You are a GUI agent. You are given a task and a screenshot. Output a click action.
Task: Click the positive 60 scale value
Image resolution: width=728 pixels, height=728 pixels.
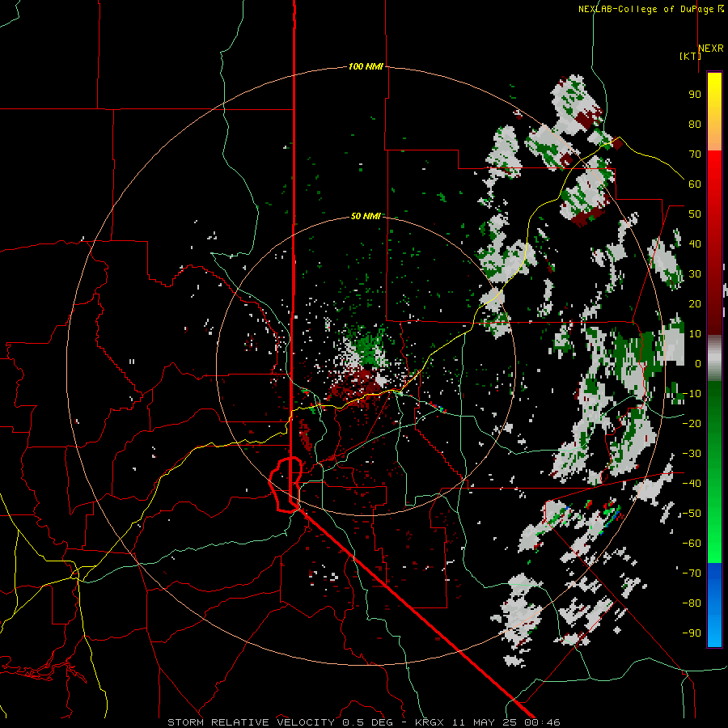point(695,184)
